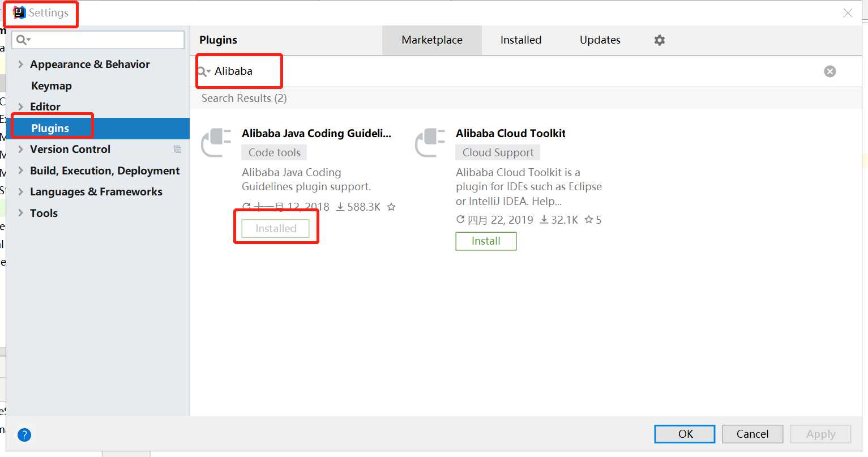Click the Alibaba Java Coding Guidelines title
Image resolution: width=868 pixels, height=457 pixels.
tap(317, 134)
